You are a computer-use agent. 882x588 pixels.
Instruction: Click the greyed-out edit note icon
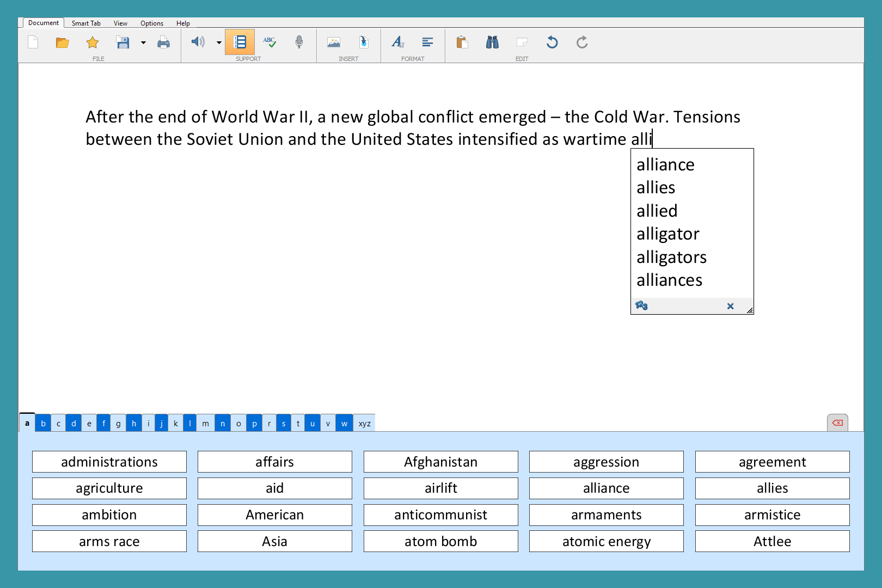(522, 42)
